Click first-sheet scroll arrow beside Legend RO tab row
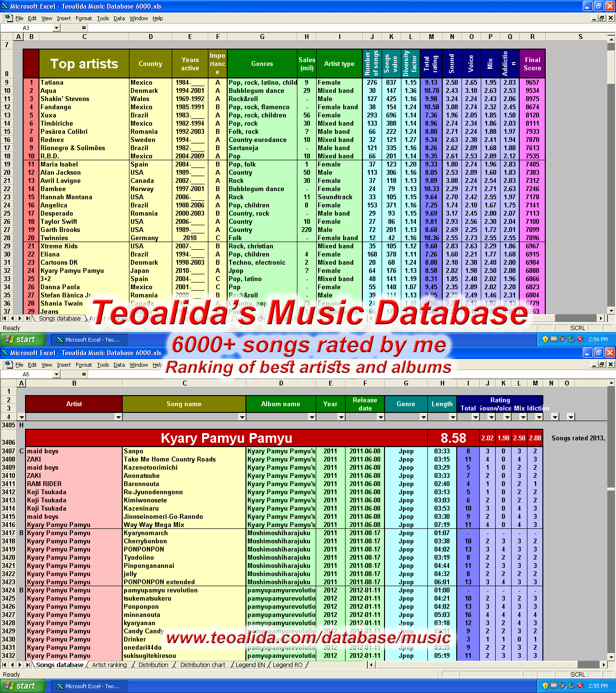The height and width of the screenshot is (693, 616). [5, 665]
